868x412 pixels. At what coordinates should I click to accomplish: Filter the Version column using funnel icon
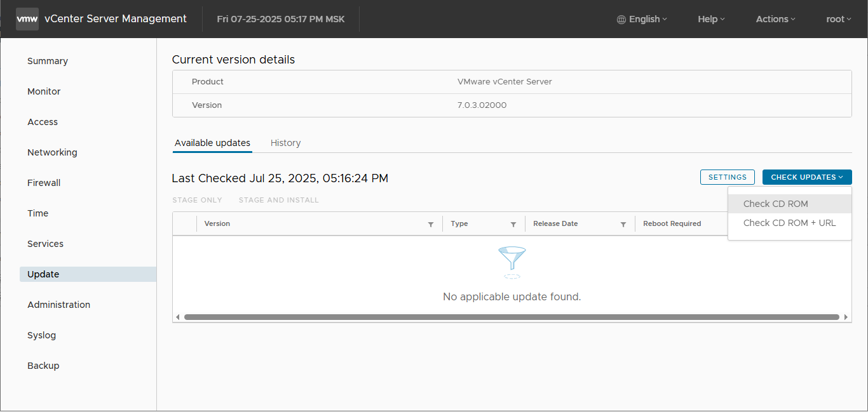coord(431,224)
